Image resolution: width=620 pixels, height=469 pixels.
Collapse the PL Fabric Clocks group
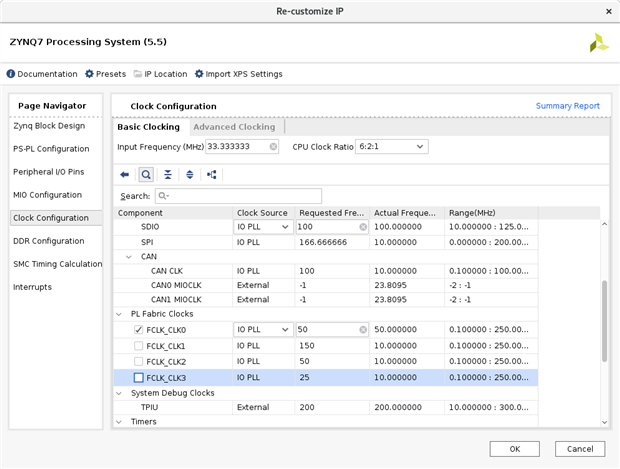[121, 314]
